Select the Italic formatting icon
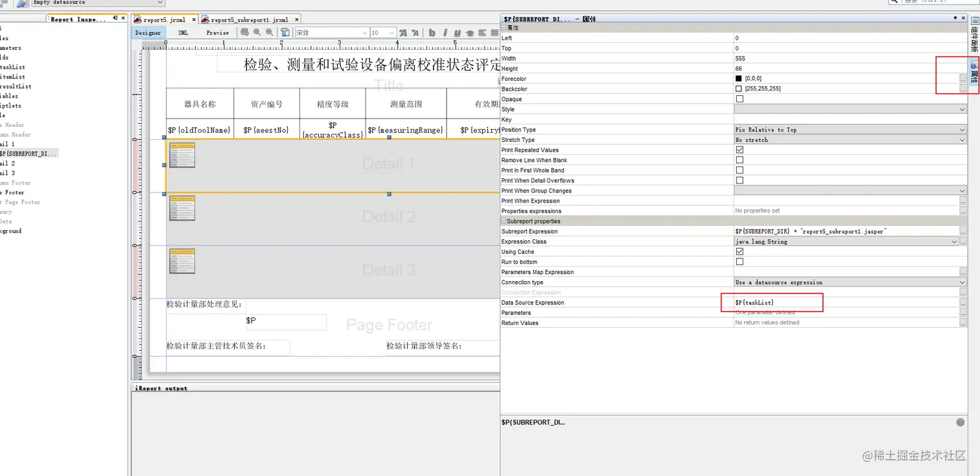The image size is (980, 476). tap(445, 32)
